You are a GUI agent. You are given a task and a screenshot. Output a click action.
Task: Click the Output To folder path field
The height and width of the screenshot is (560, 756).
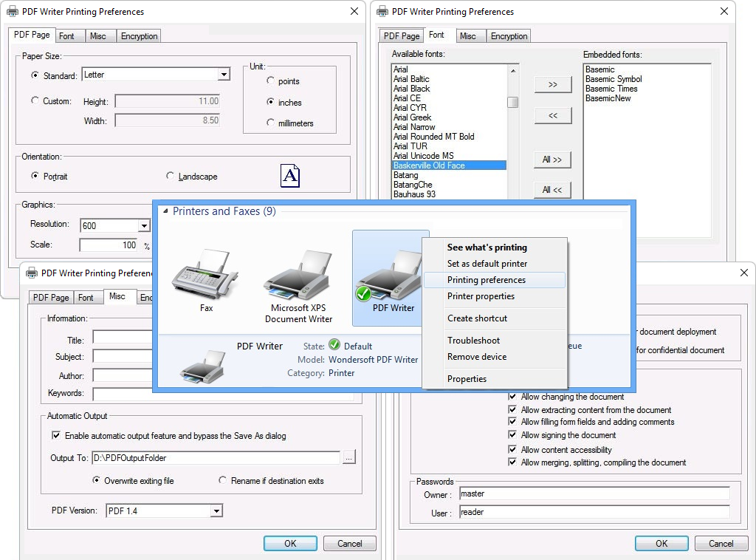(x=216, y=458)
